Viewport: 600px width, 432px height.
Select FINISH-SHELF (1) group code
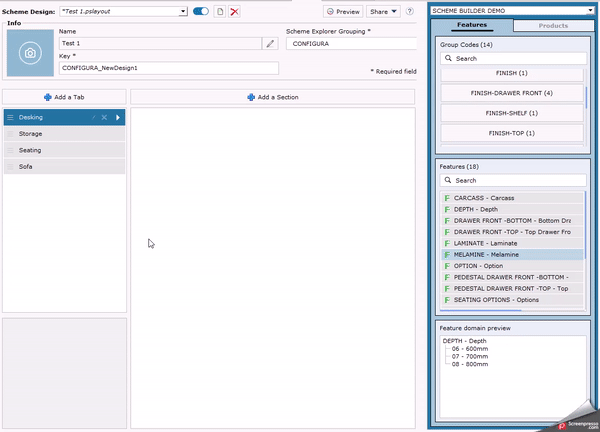tap(512, 113)
